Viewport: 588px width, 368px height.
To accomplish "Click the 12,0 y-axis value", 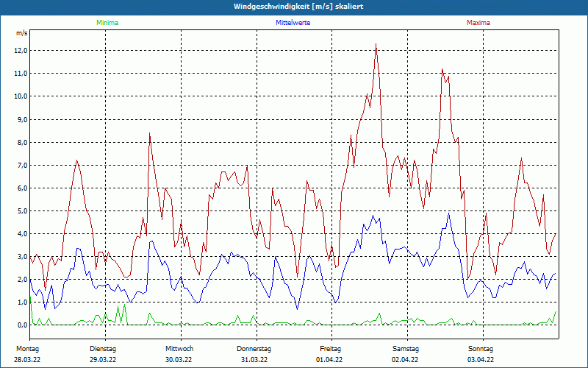I will click(x=21, y=51).
